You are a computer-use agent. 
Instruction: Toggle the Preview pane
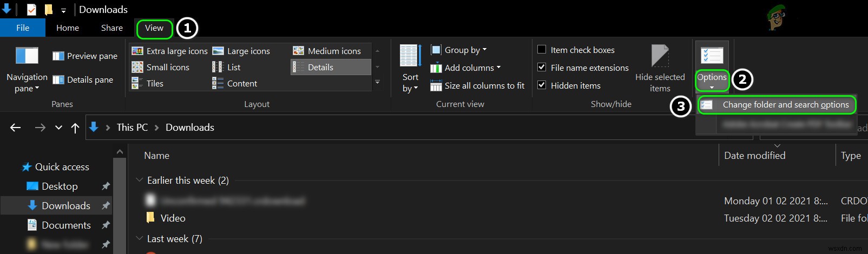coord(85,56)
